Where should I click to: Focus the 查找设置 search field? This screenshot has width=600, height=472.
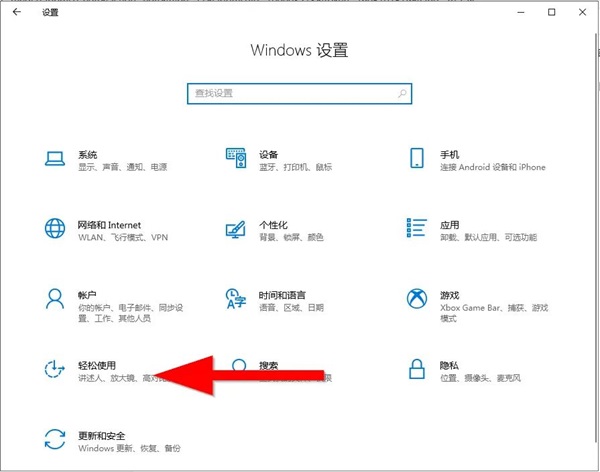point(300,93)
